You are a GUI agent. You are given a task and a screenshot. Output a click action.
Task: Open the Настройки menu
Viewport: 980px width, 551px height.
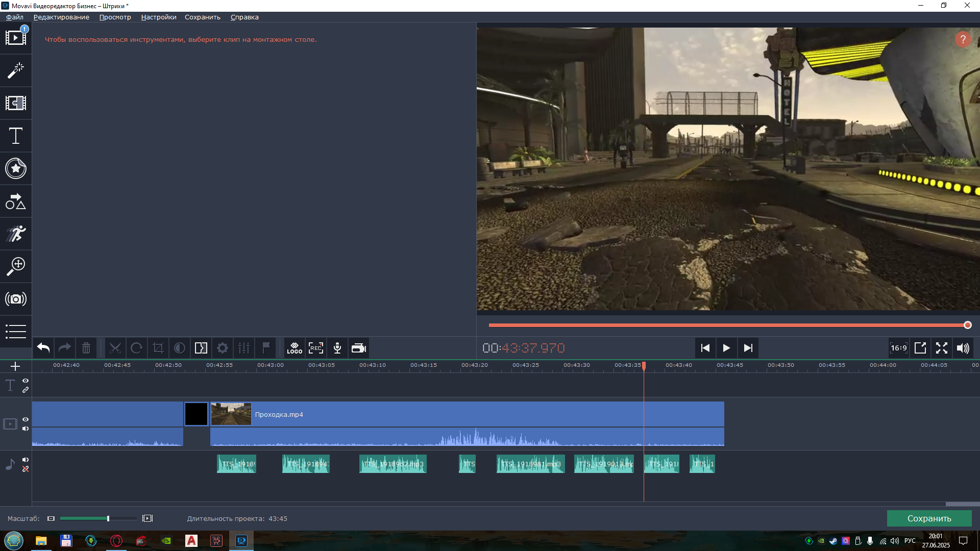pyautogui.click(x=159, y=17)
